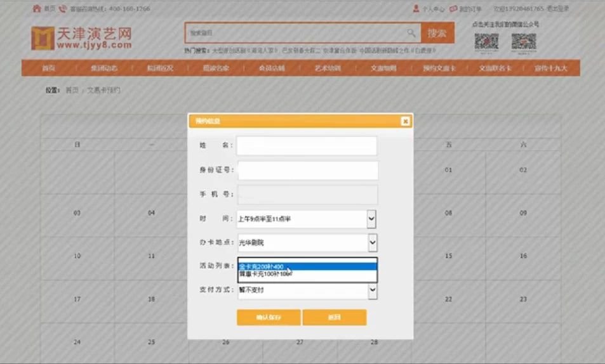The width and height of the screenshot is (605, 364).
Task: Click calendar date 09
Action: tap(523, 213)
